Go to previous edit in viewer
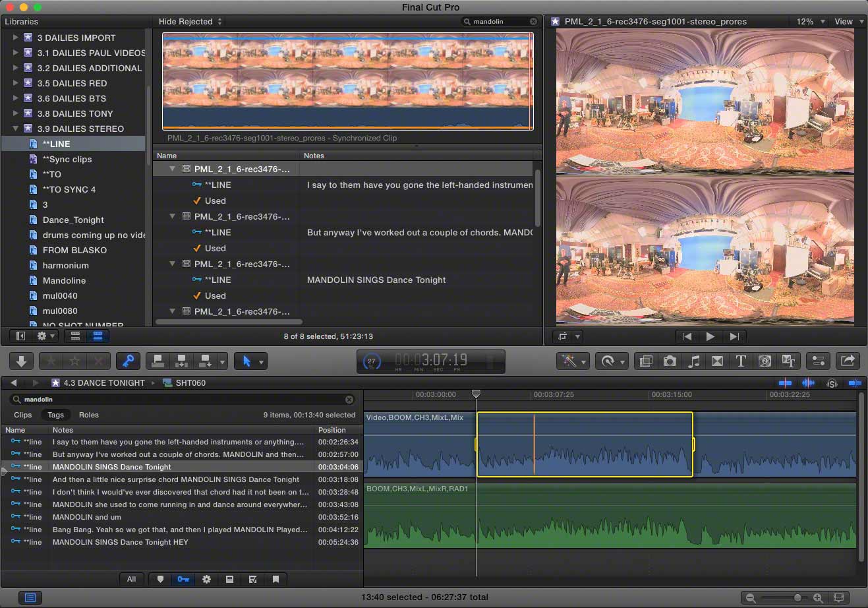868x608 pixels. (x=686, y=336)
